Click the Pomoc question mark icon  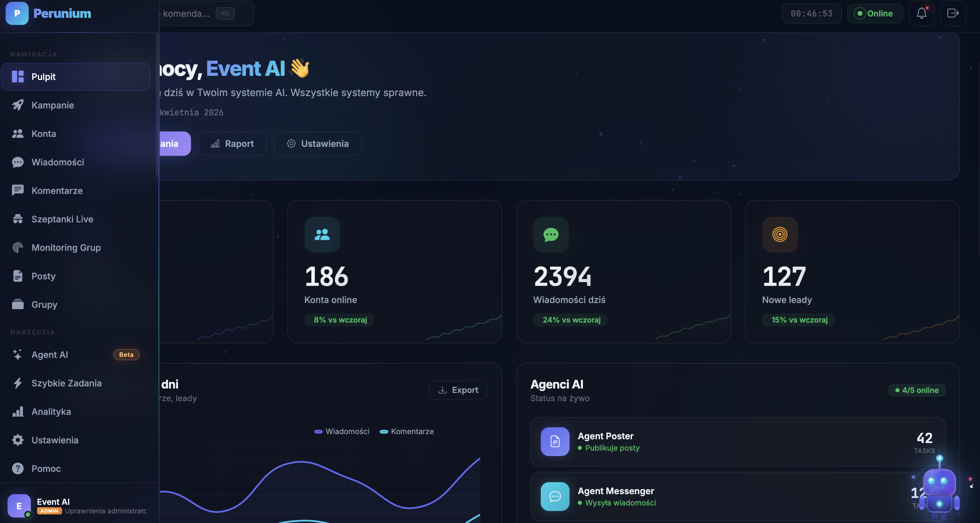(x=18, y=468)
